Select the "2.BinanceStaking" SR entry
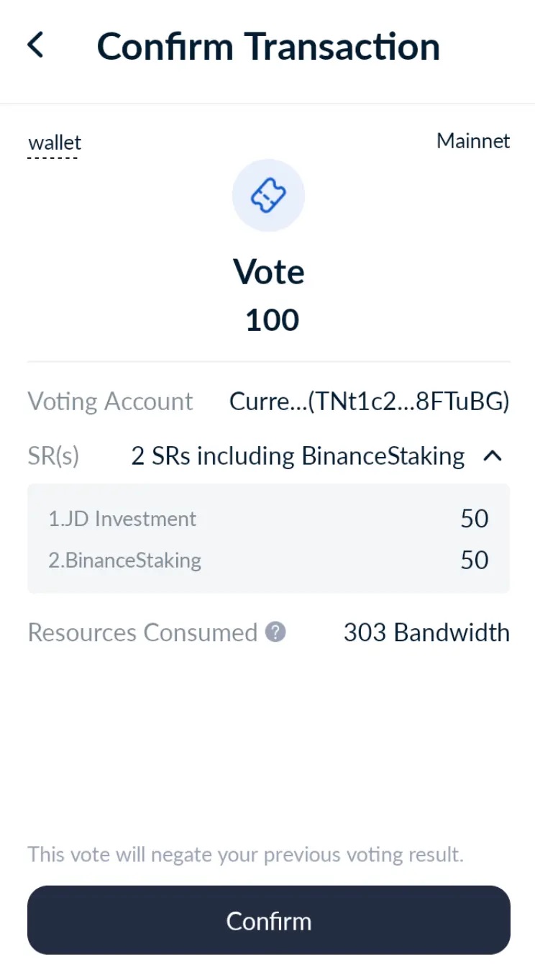535x980 pixels. [125, 560]
